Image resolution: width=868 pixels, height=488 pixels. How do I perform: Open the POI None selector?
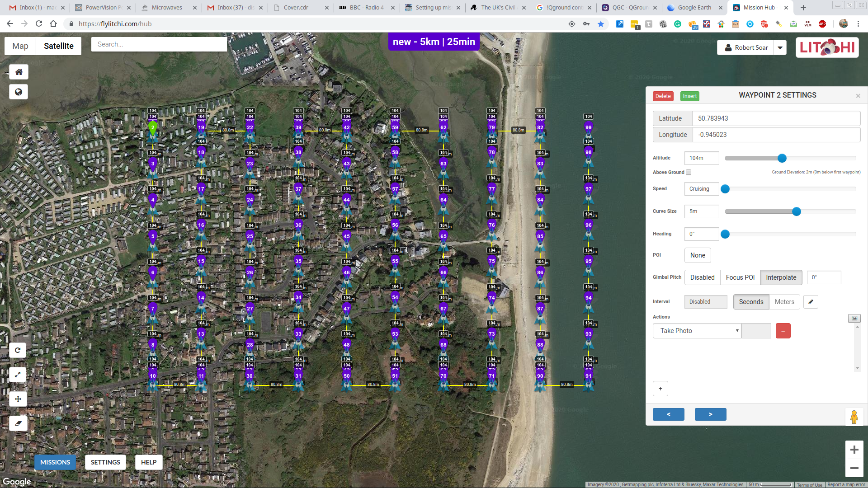coord(697,255)
